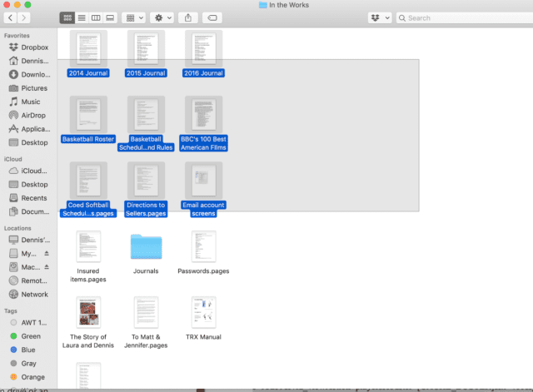Switch to column view in toolbar
The width and height of the screenshot is (533, 392).
[x=95, y=17]
